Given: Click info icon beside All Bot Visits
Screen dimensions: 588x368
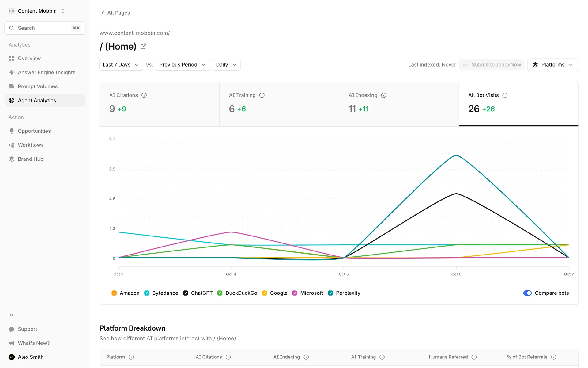Looking at the screenshot, I should click(505, 95).
